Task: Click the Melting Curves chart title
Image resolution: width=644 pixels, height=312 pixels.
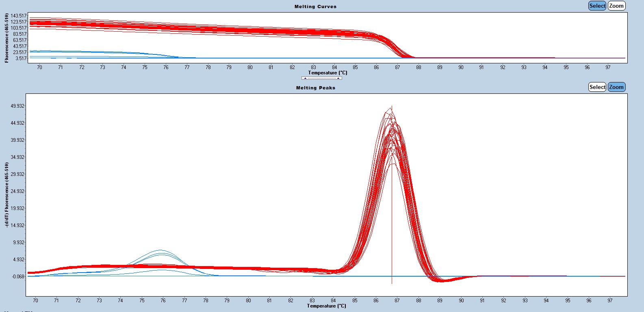Action: (315, 6)
